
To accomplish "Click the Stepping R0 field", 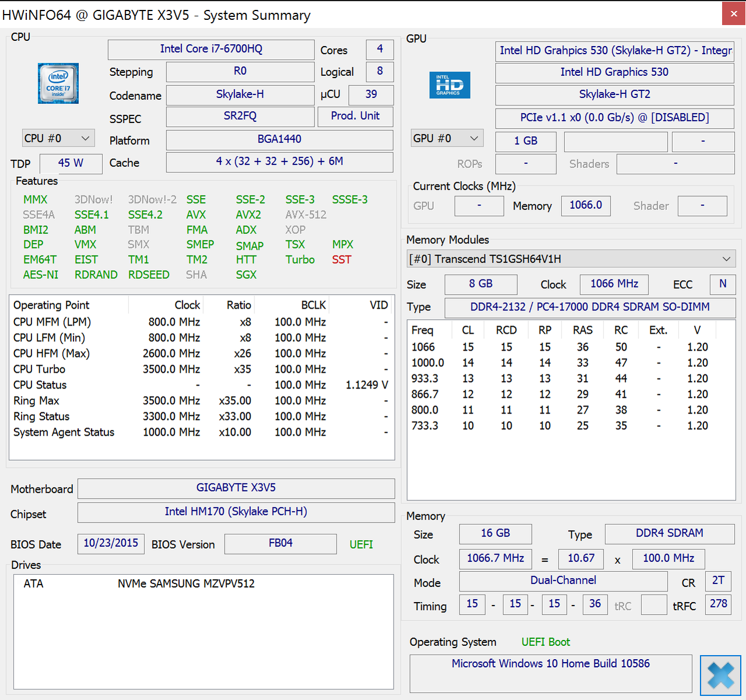I will tap(240, 71).
